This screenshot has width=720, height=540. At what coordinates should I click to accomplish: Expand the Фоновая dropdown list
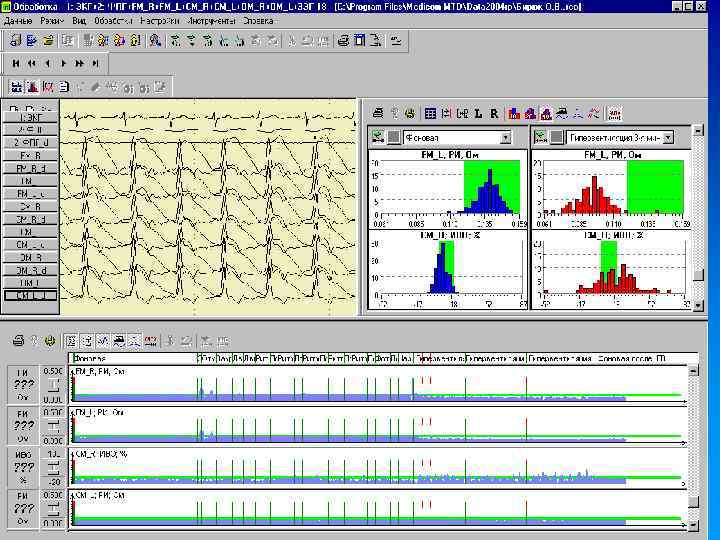click(x=505, y=137)
